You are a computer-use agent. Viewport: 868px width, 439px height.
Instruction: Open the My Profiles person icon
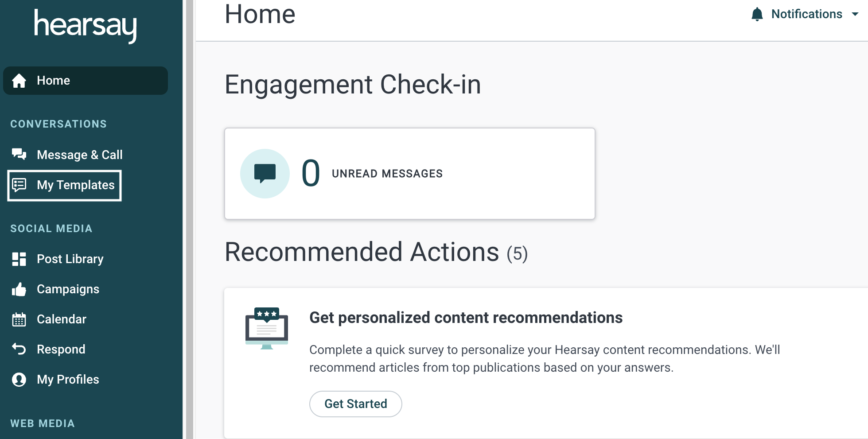19,380
